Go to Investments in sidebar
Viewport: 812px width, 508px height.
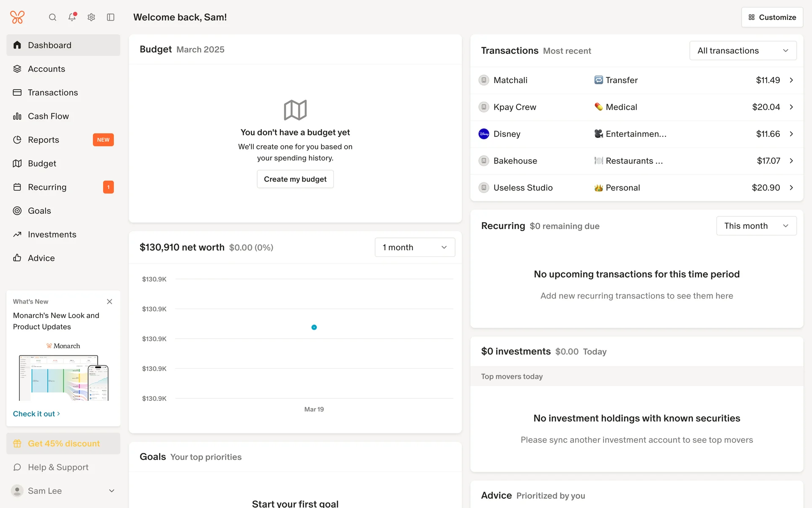[52, 235]
